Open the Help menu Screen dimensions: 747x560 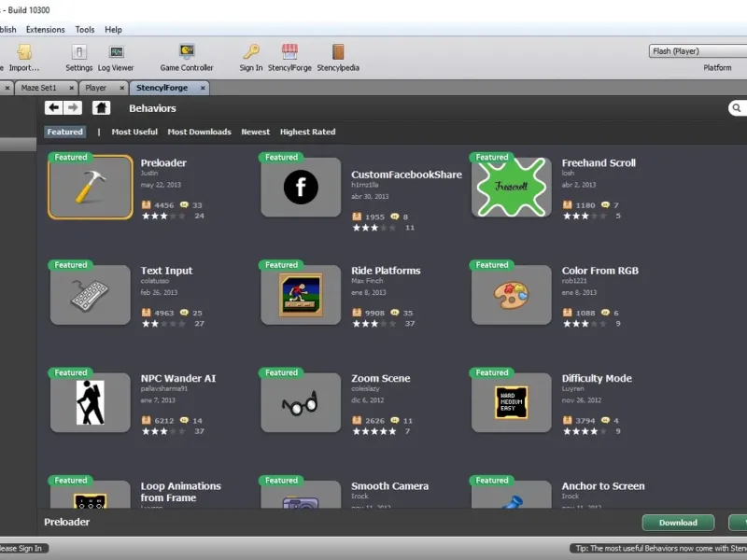click(x=113, y=30)
